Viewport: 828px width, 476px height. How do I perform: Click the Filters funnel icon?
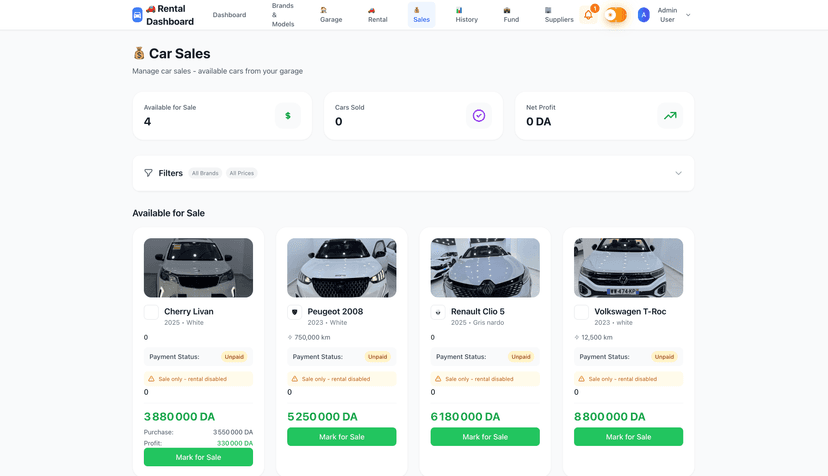148,173
